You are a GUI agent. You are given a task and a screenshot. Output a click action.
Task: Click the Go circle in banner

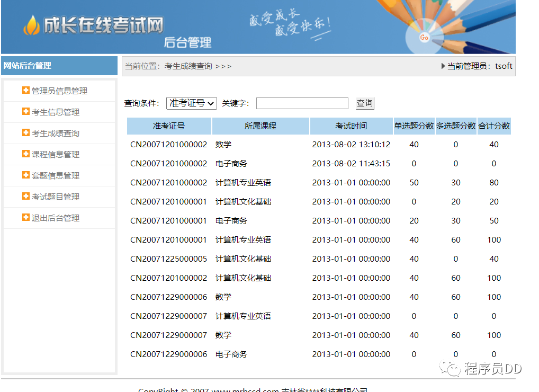(x=424, y=37)
